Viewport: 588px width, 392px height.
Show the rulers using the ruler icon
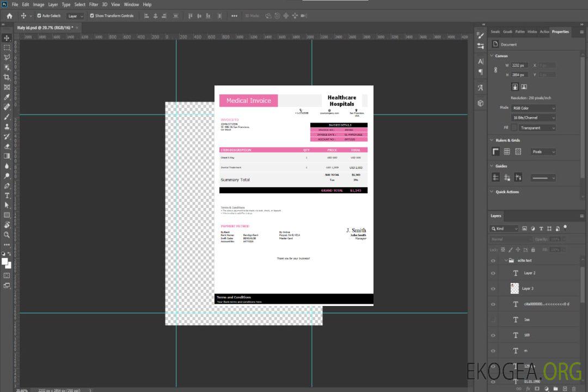pos(495,152)
